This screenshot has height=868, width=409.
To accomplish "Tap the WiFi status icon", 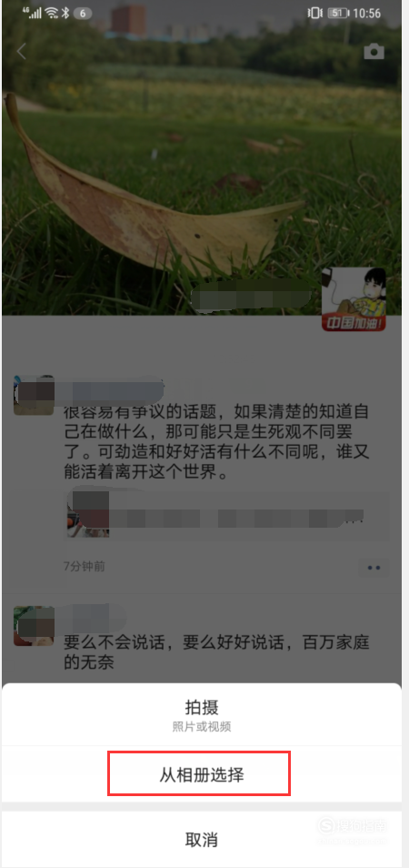I will (x=52, y=13).
